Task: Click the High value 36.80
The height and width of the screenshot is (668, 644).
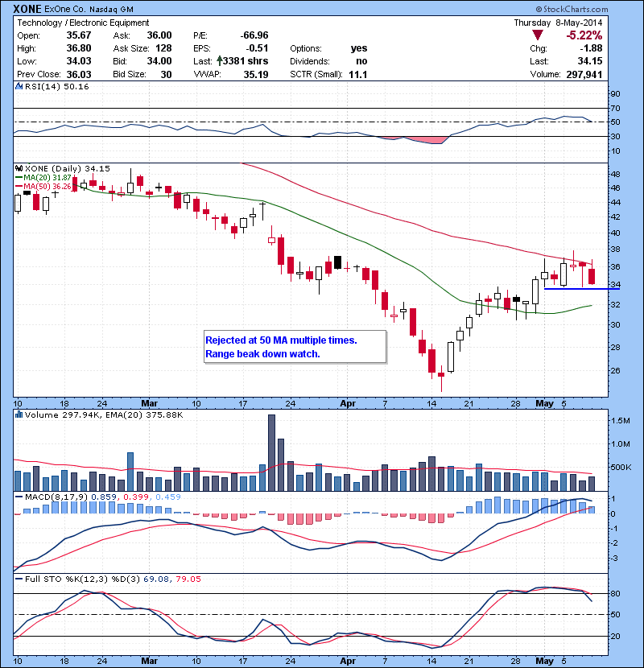Action: [79, 48]
